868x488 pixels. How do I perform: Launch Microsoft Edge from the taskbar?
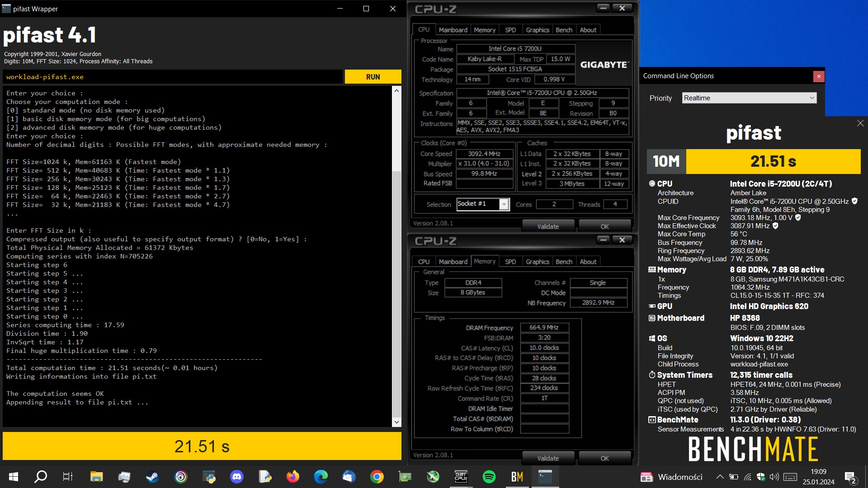pyautogui.click(x=321, y=477)
